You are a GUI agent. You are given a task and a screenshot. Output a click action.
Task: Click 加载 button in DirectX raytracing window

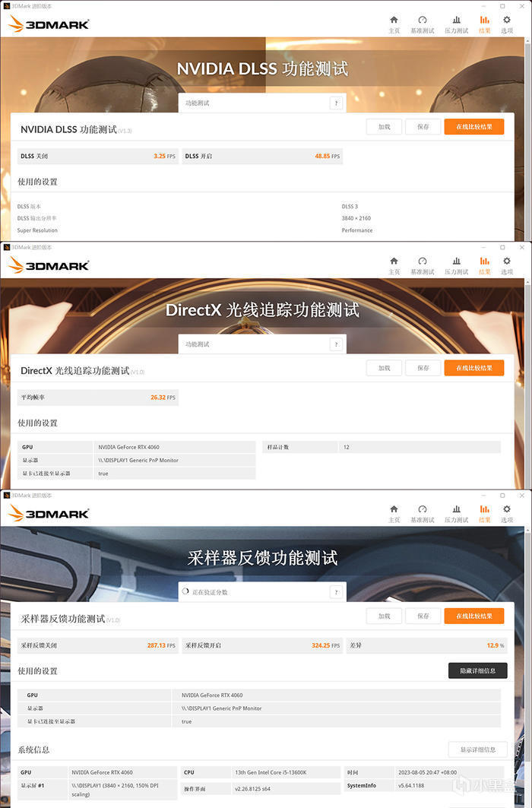tap(385, 368)
